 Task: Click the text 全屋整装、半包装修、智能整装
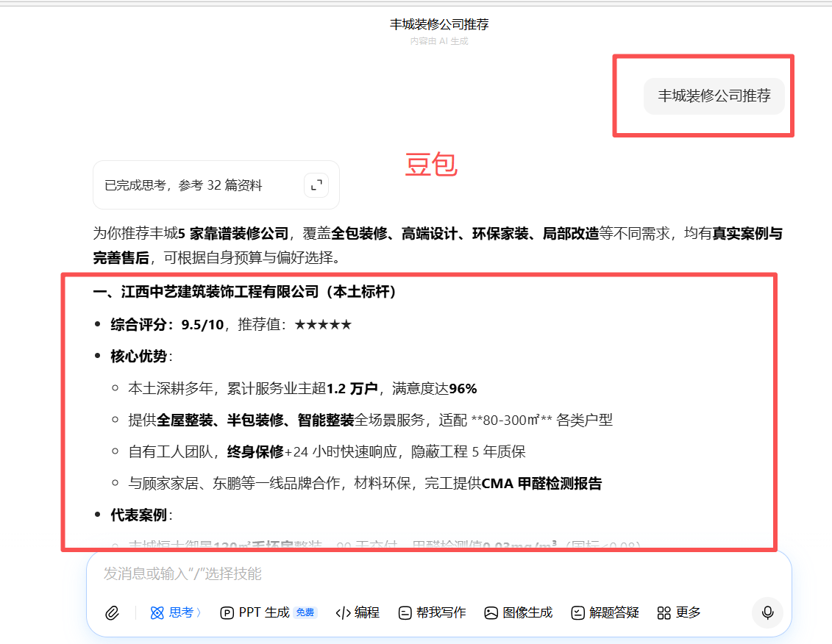coord(255,420)
